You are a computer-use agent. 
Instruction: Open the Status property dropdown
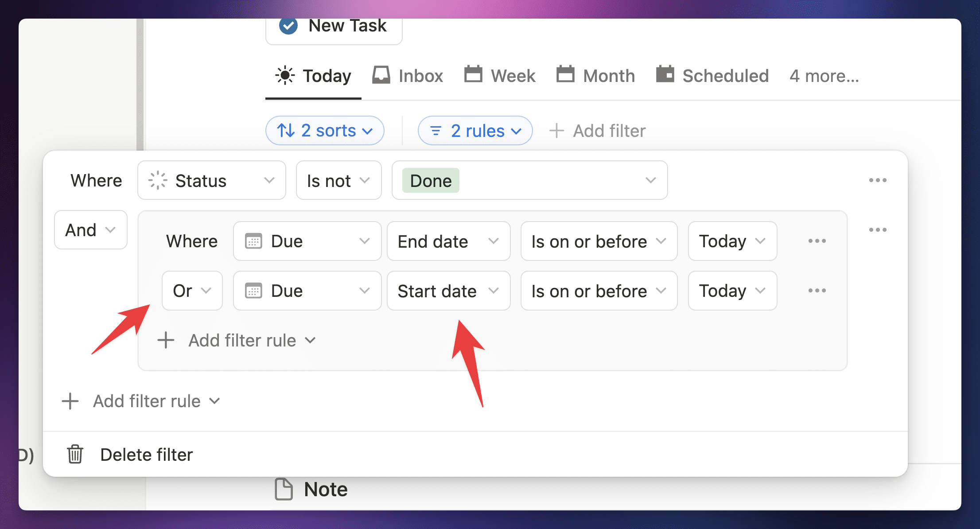[x=212, y=180]
